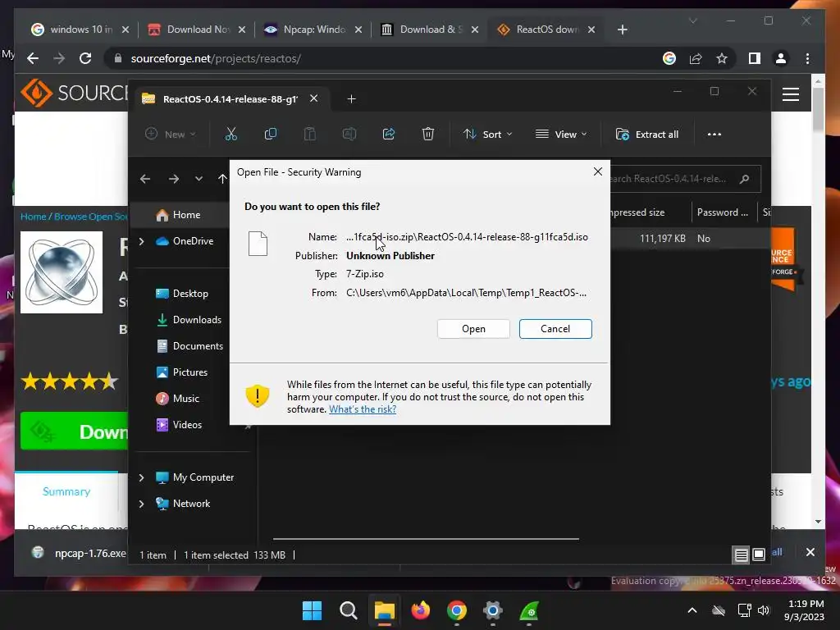The width and height of the screenshot is (840, 630).
Task: Expand recent locations chevron in Explorer
Action: tap(199, 179)
